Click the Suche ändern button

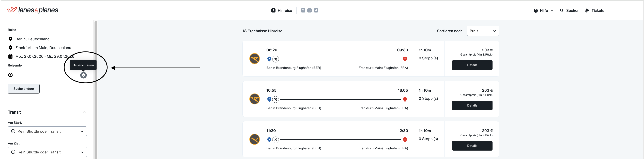click(x=24, y=89)
